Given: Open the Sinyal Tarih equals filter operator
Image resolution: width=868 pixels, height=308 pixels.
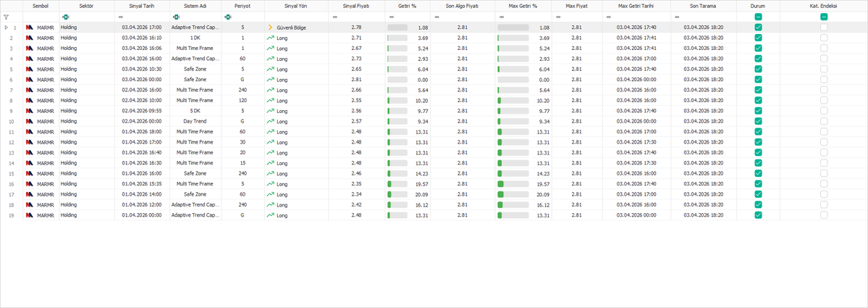Looking at the screenshot, I should (121, 17).
